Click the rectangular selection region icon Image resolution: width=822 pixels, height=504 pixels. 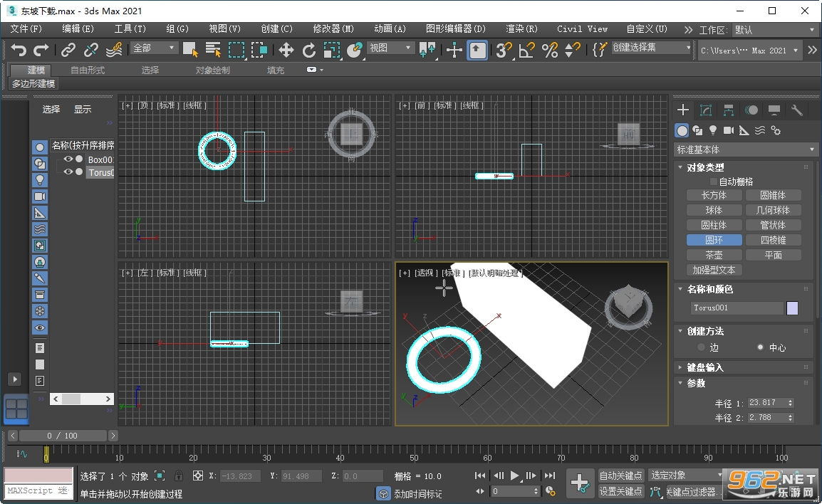[x=236, y=51]
